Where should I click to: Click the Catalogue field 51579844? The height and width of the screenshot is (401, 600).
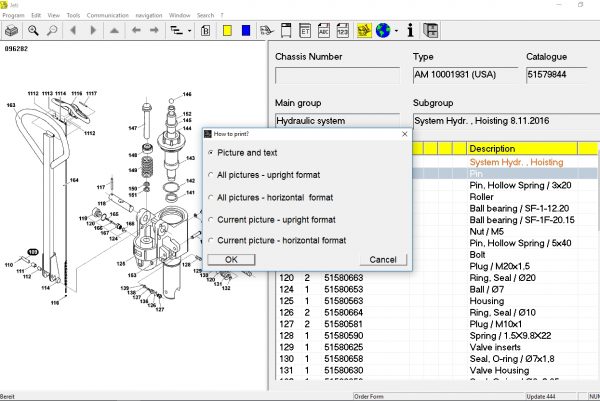coord(556,75)
